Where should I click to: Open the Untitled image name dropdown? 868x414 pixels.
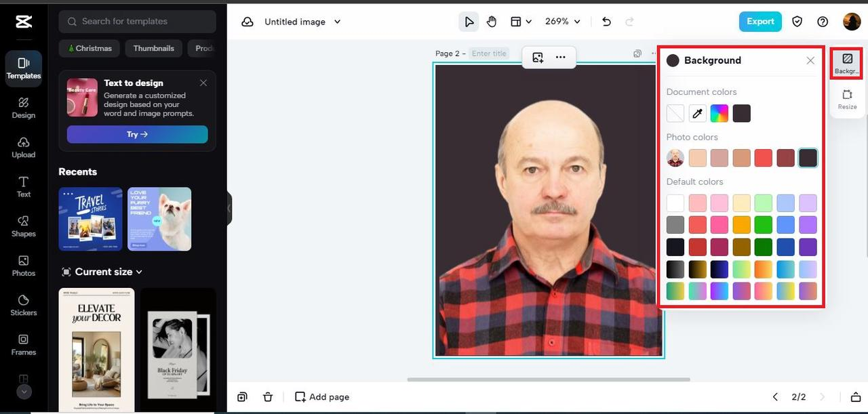pos(302,22)
